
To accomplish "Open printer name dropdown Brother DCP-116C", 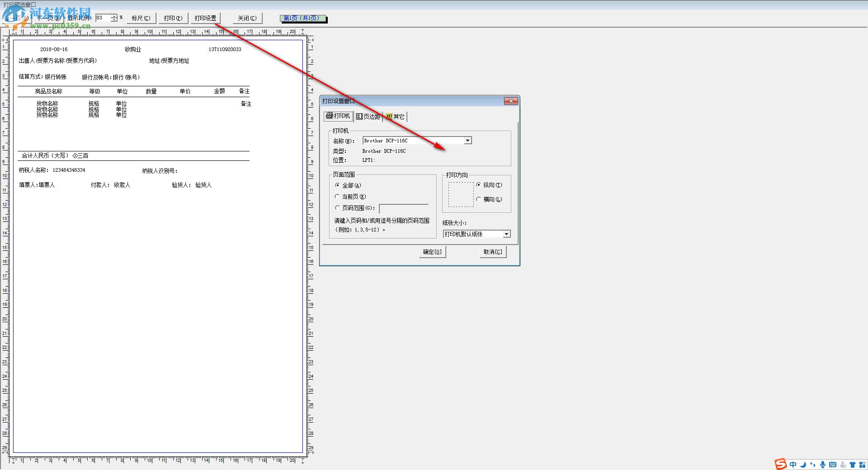I will pyautogui.click(x=468, y=141).
